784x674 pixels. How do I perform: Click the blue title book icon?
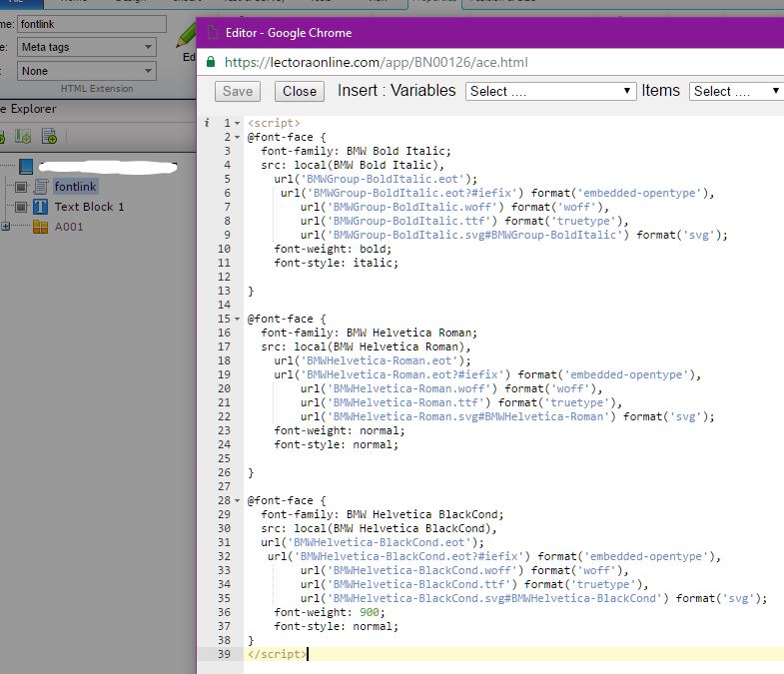(x=26, y=167)
